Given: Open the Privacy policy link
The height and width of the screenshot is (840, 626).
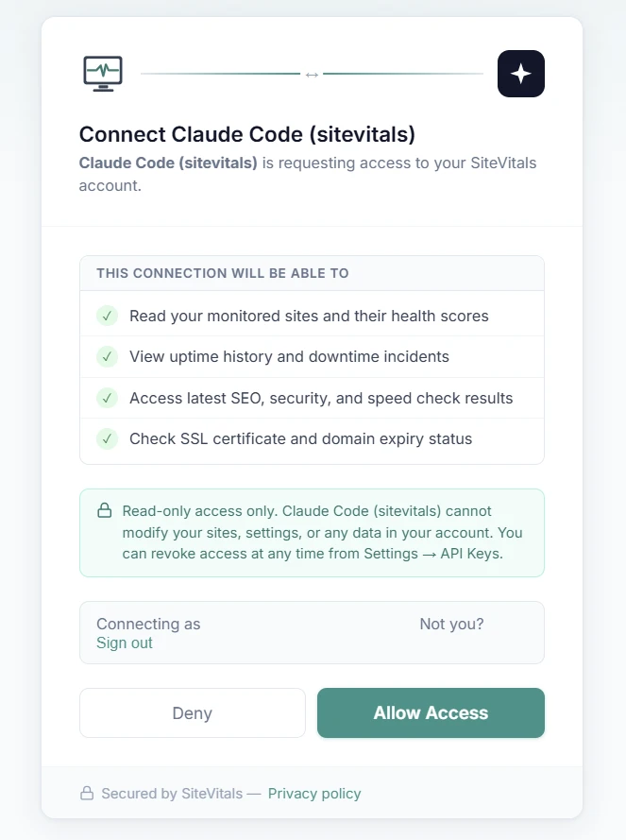Looking at the screenshot, I should pyautogui.click(x=314, y=794).
